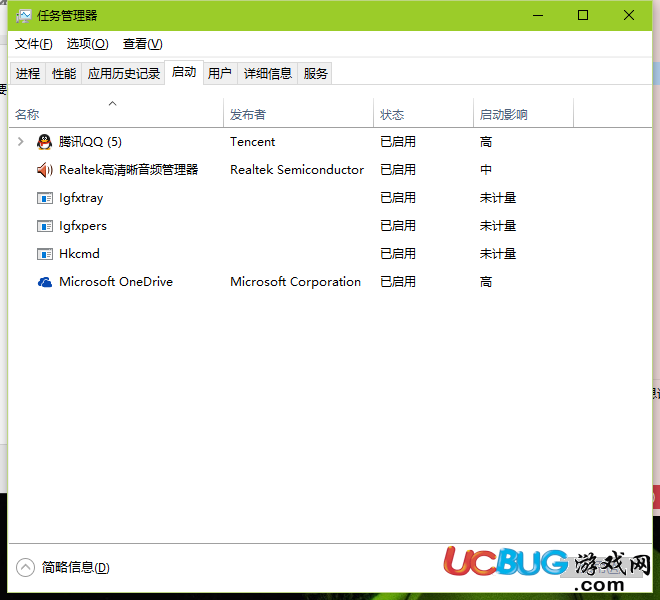Select the 腾讯QQ (5) row name
This screenshot has height=600, width=660.
[x=90, y=142]
